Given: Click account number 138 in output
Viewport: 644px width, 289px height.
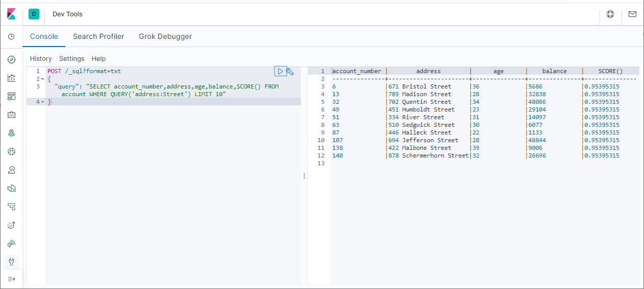Looking at the screenshot, I should (338, 148).
